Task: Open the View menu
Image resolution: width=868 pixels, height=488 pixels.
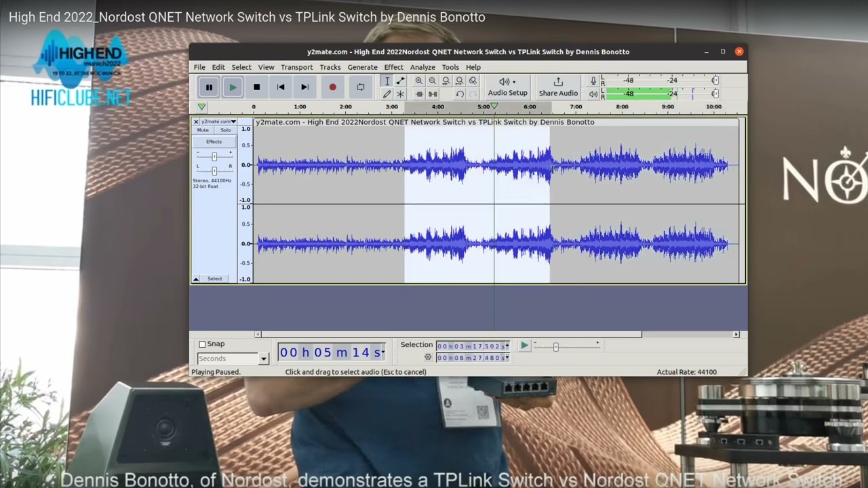Action: point(266,67)
